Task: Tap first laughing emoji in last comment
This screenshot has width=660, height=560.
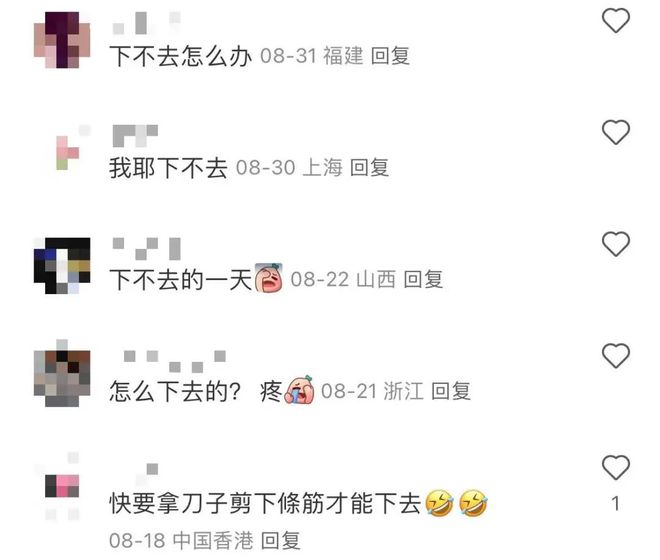Action: pos(439,503)
